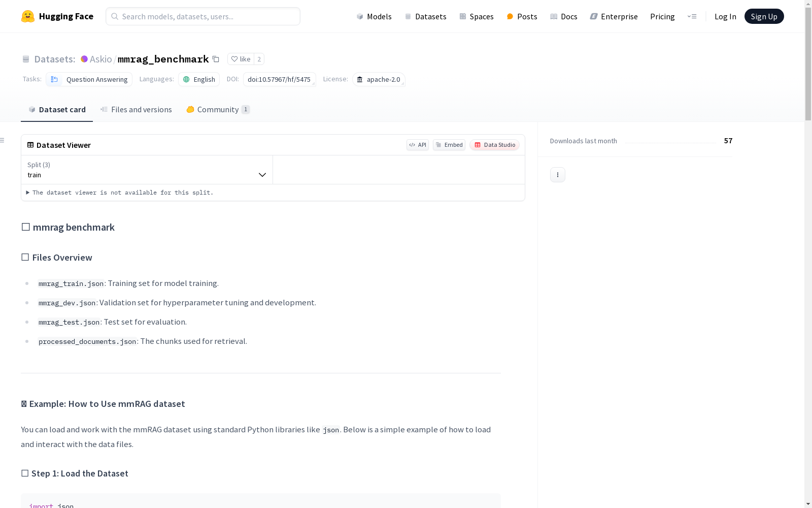The height and width of the screenshot is (508, 812).
Task: Click the Hugging Face logo icon
Action: 28,16
